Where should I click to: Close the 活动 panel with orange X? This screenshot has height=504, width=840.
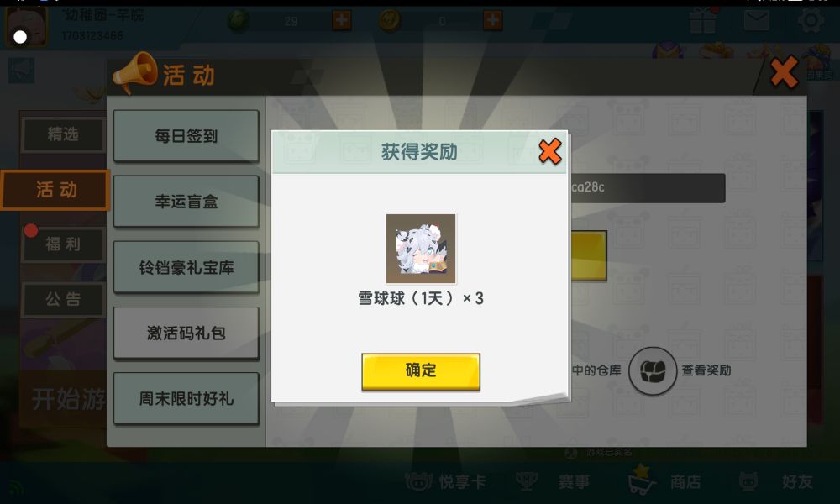(785, 72)
